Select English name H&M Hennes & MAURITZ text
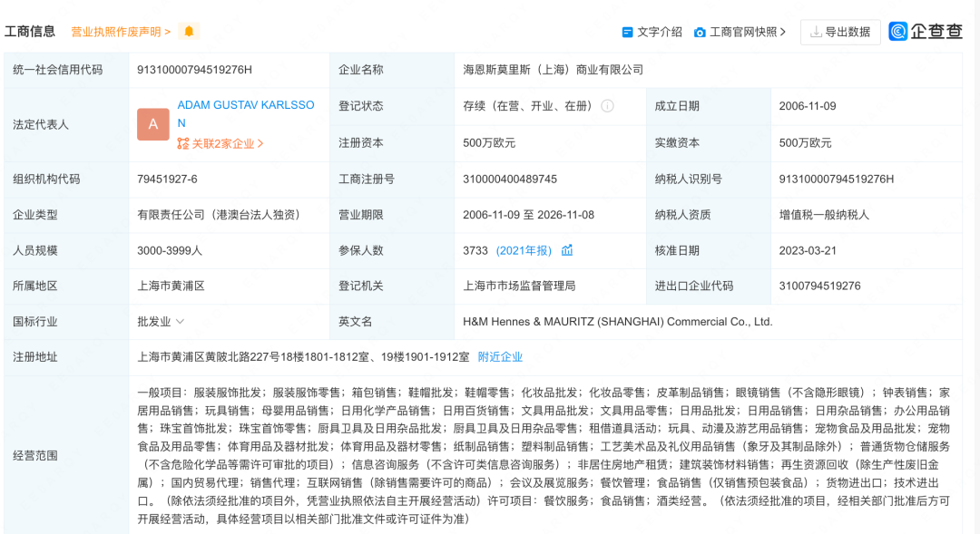 [x=618, y=322]
